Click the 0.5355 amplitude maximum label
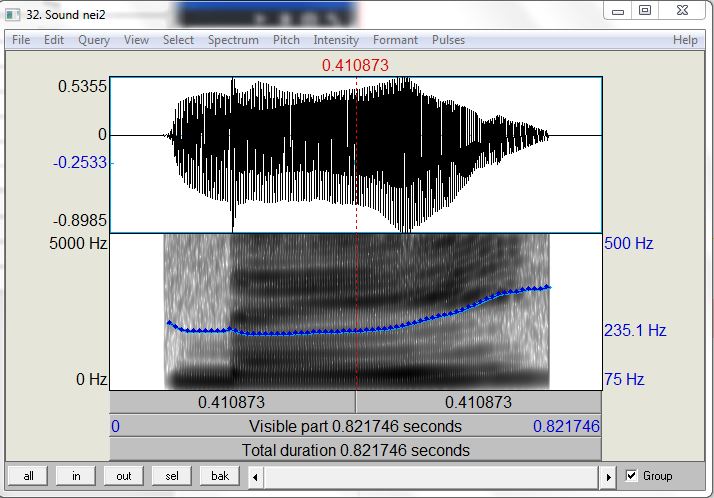Image resolution: width=714 pixels, height=498 pixels. point(82,86)
